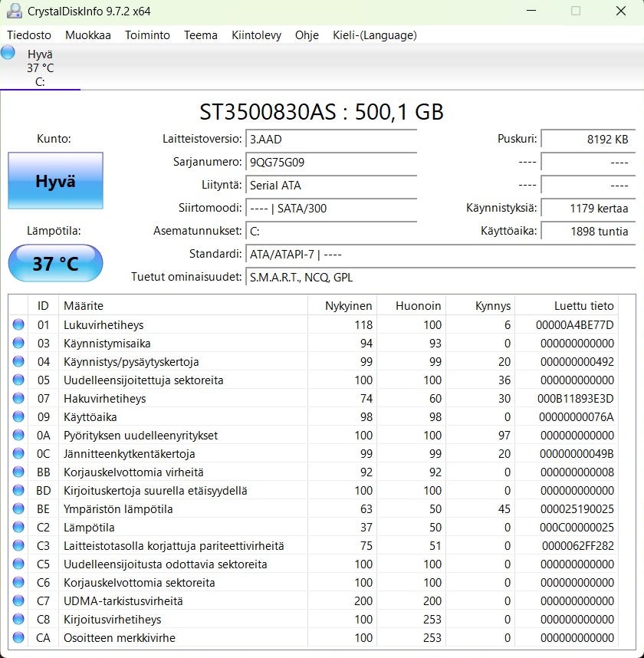Select the C: drive tab showing 37 °C
Viewport: 644px width, 658px height.
point(40,68)
